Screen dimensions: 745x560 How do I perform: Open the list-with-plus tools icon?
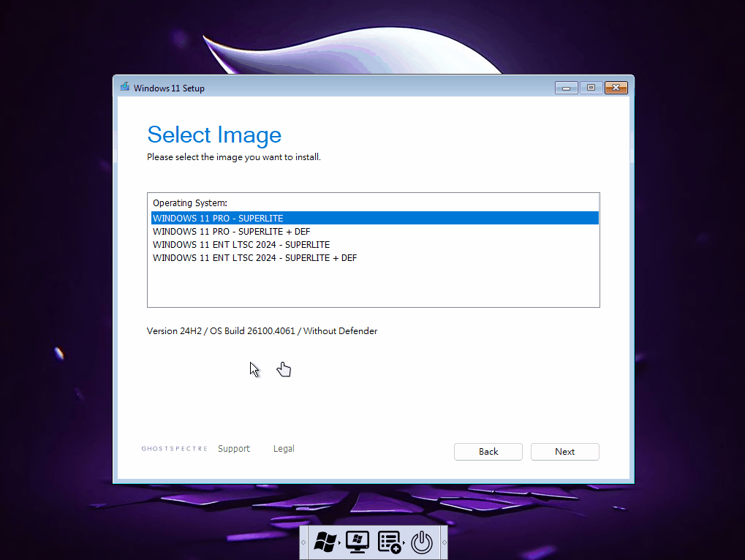coord(389,542)
